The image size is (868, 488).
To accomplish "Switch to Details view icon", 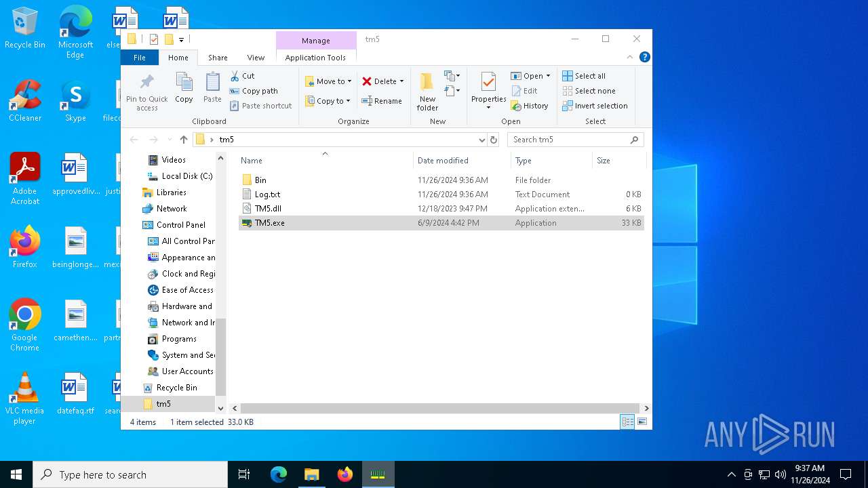I will 627,422.
